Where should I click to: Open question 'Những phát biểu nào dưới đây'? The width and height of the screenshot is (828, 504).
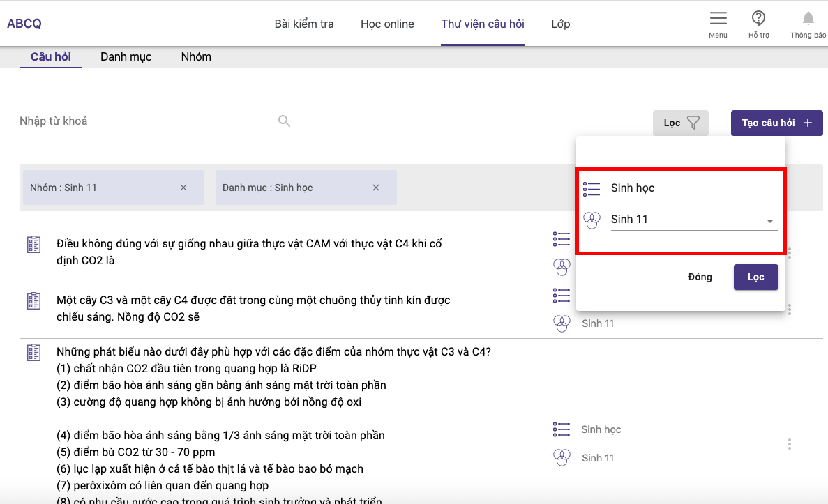273,351
